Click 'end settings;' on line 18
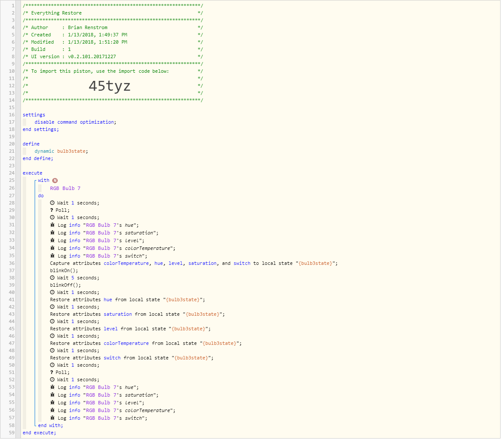504x442 pixels. pos(41,129)
